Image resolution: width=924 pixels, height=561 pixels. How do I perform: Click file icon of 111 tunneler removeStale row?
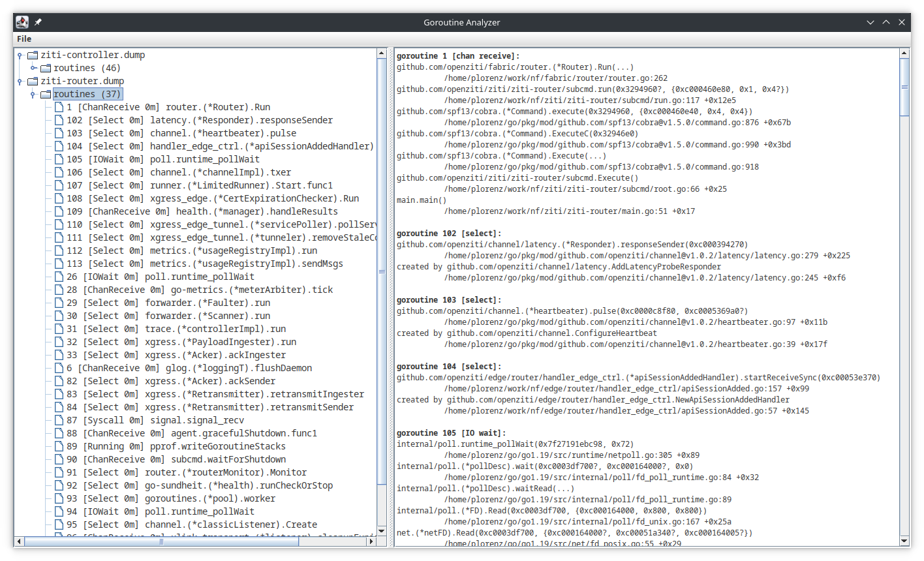coord(59,237)
